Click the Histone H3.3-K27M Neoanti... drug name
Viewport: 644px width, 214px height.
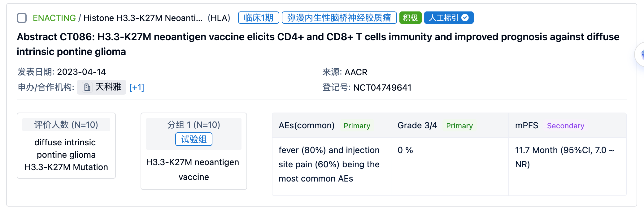click(143, 18)
